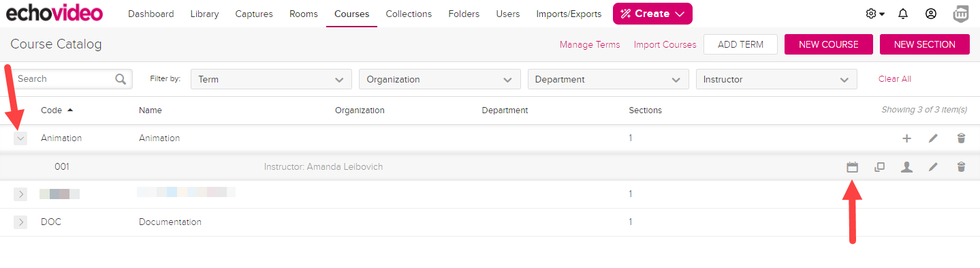The width and height of the screenshot is (980, 268).
Task: Manage users for section 001
Action: point(906,166)
